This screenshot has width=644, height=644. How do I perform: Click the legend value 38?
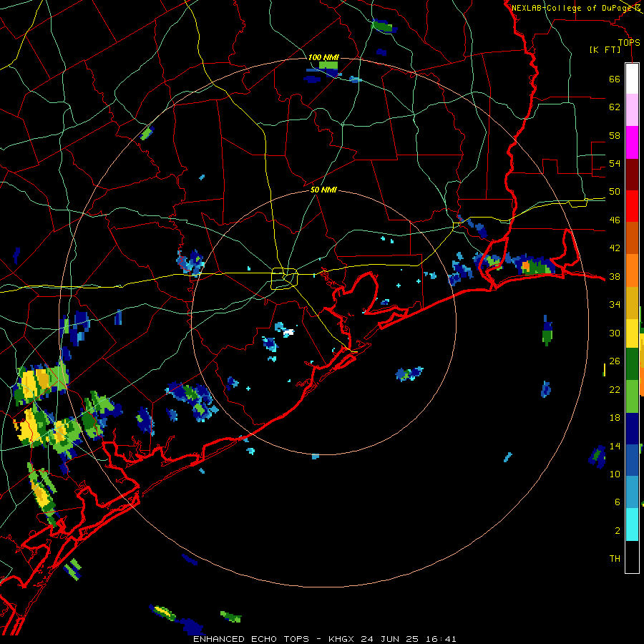tap(615, 276)
